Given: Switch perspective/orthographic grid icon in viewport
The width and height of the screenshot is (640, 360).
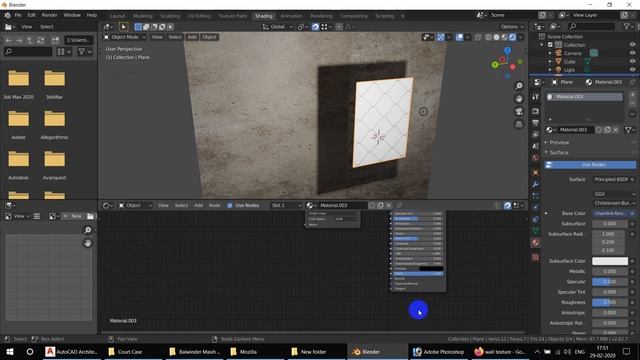Looking at the screenshot, I should pyautogui.click(x=519, y=124).
